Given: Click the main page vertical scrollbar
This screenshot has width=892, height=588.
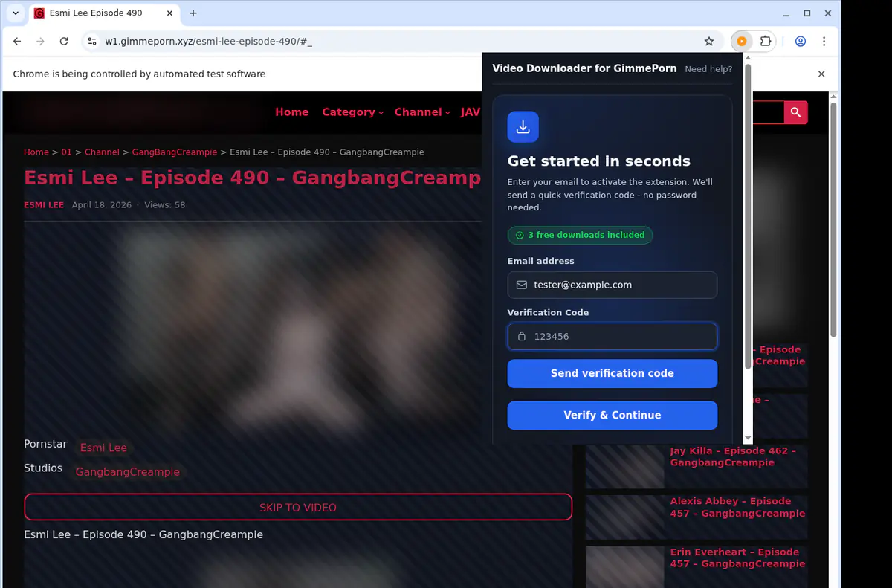Looking at the screenshot, I should [833, 219].
